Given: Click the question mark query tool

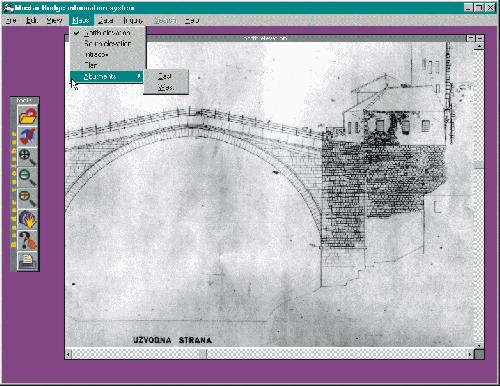Looking at the screenshot, I should click(28, 240).
